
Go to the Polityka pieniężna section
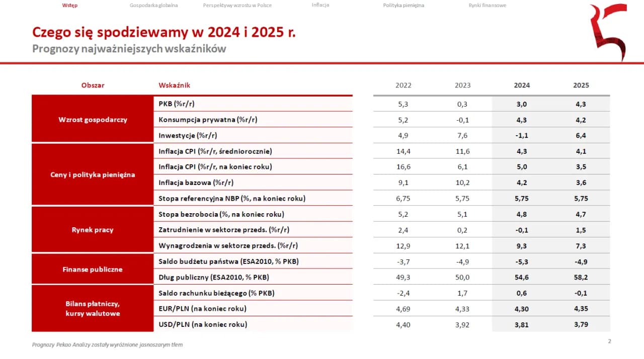coord(403,6)
